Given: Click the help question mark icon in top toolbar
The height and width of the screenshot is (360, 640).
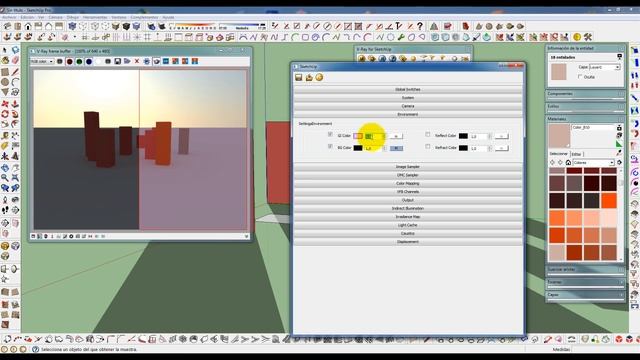Looking at the screenshot, I should (420, 27).
